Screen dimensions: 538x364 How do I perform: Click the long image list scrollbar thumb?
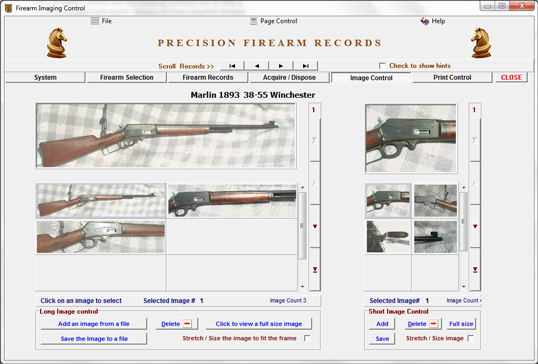pos(302,225)
